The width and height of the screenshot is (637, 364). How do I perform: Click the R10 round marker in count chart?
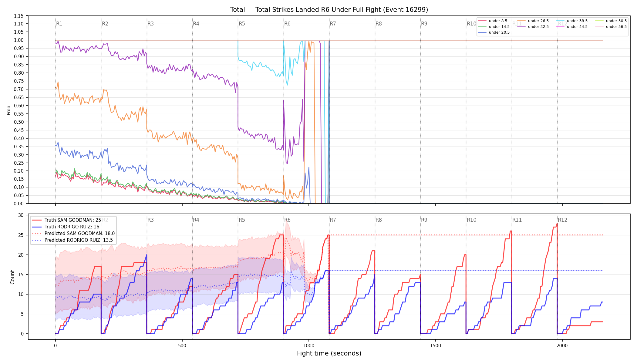pos(471,220)
